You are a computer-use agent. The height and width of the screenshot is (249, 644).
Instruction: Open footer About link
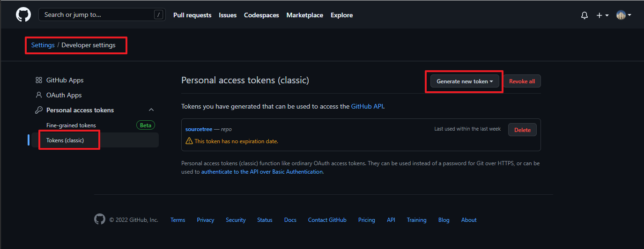tap(469, 220)
